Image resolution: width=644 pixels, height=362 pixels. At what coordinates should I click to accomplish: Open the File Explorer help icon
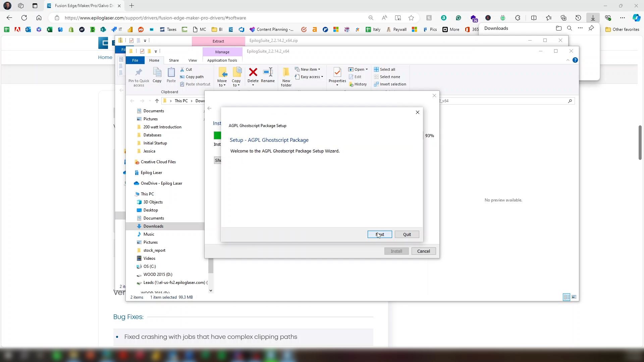tap(575, 60)
